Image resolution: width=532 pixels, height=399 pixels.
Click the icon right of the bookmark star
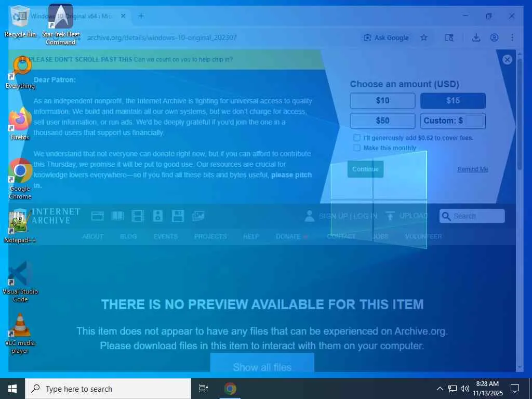[449, 37]
